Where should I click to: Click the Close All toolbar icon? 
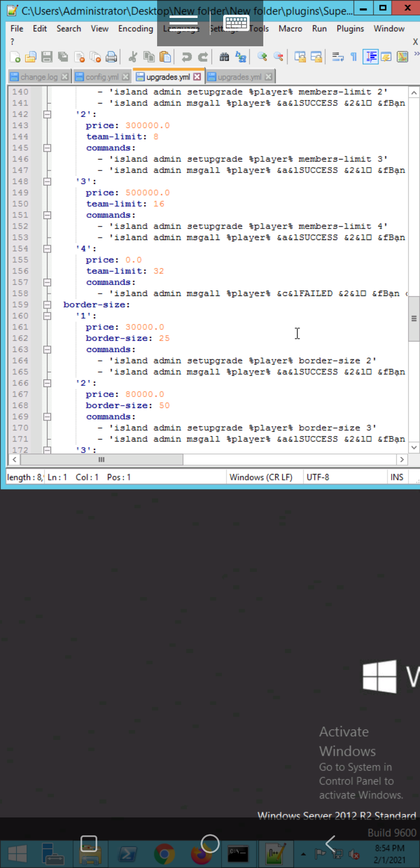(x=95, y=57)
